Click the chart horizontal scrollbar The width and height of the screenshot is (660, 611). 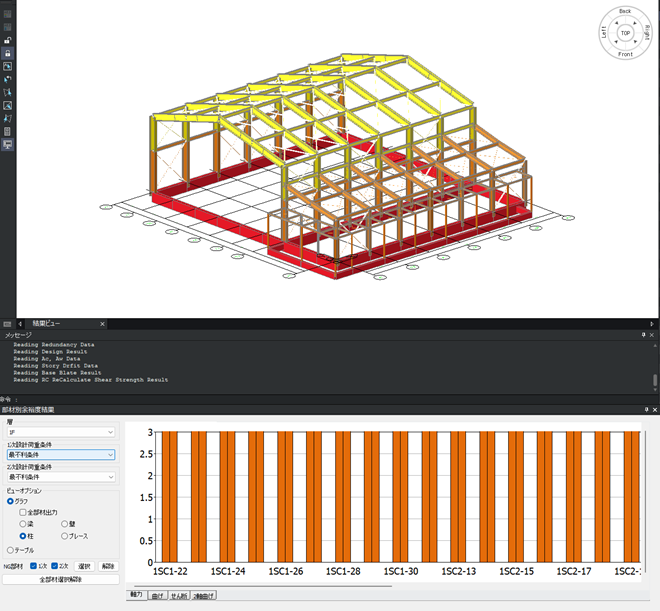pyautogui.click(x=263, y=586)
